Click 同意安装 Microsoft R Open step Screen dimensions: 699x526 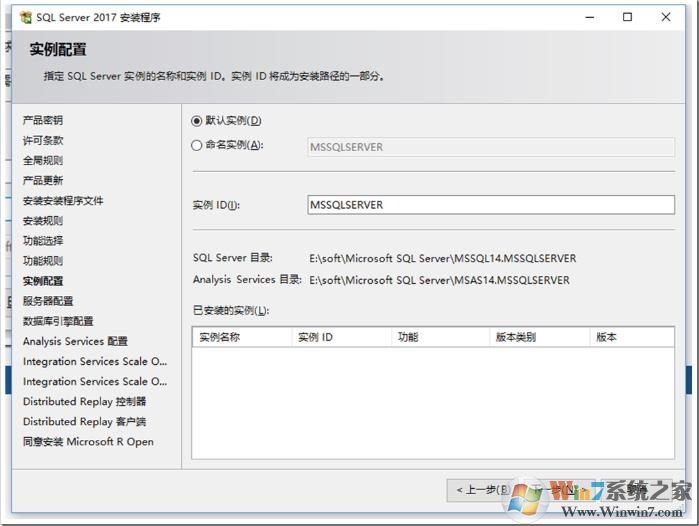tap(88, 442)
